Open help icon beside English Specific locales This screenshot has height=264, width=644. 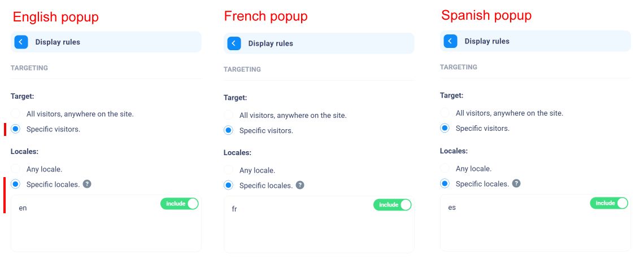pos(86,184)
